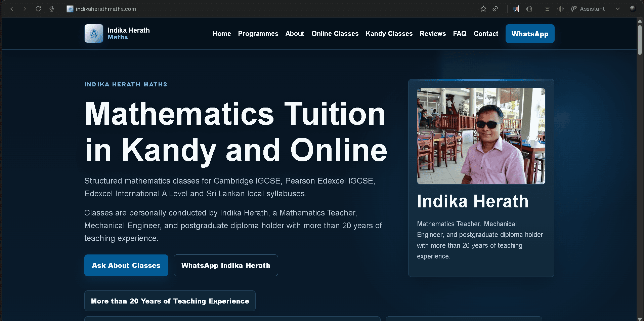Click Ask About Classes button
Image resolution: width=644 pixels, height=321 pixels.
(126, 265)
